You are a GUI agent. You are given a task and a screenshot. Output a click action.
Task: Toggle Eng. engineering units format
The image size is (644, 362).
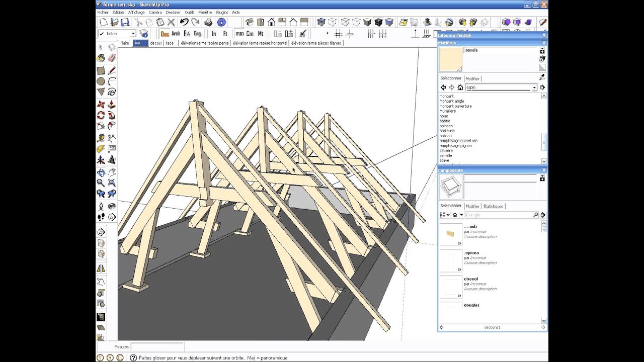(x=198, y=34)
